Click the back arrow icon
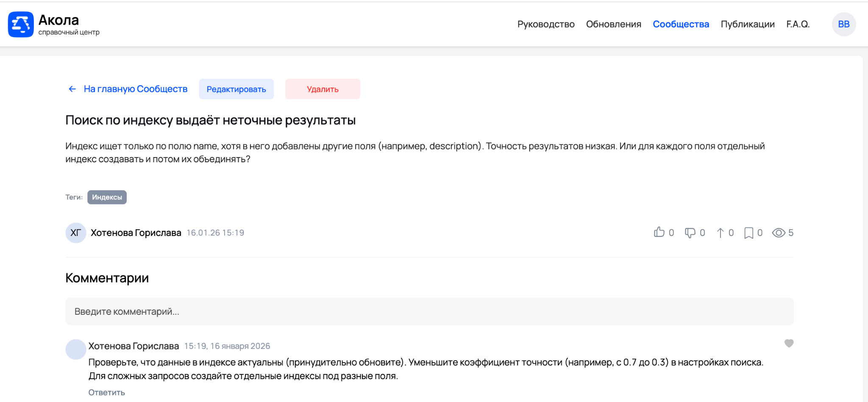868x402 pixels. click(72, 89)
